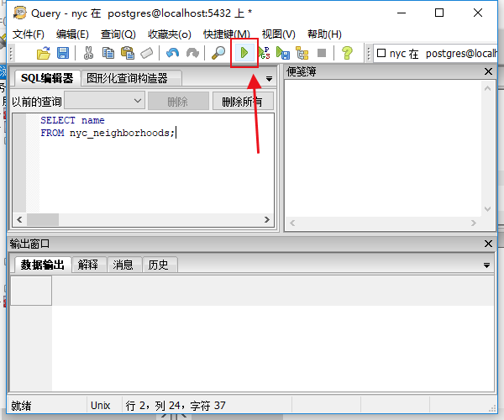Select the 数据输出 output tab
Screen dimensions: 504x420
42,265
